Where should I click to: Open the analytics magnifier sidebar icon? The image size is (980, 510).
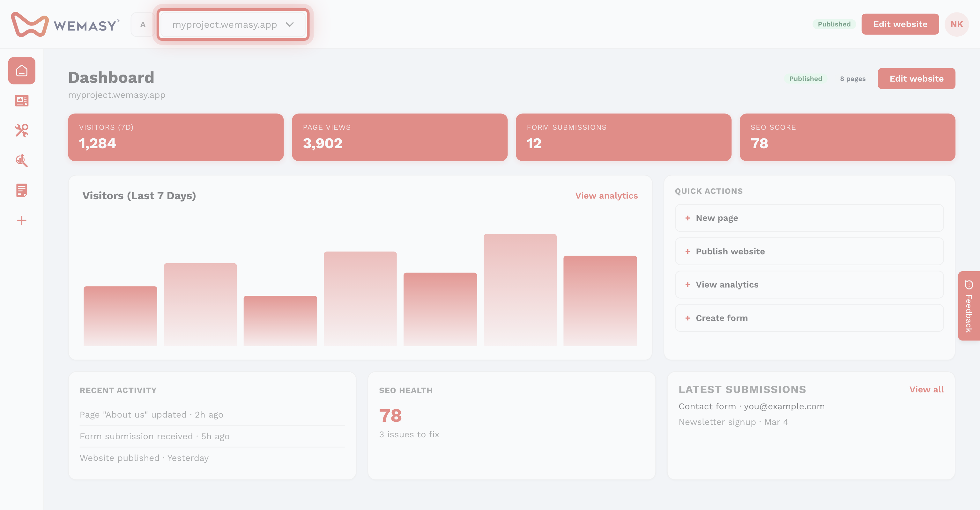[x=22, y=160]
